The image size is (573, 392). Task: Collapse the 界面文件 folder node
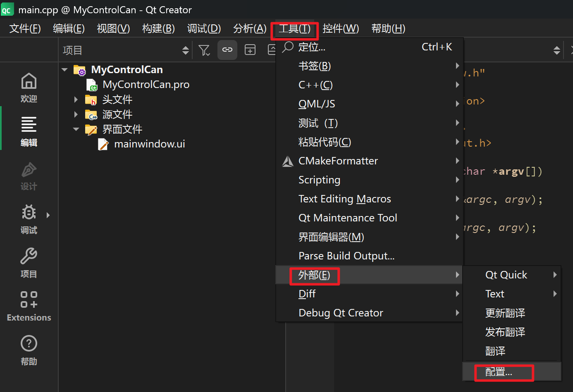point(76,129)
